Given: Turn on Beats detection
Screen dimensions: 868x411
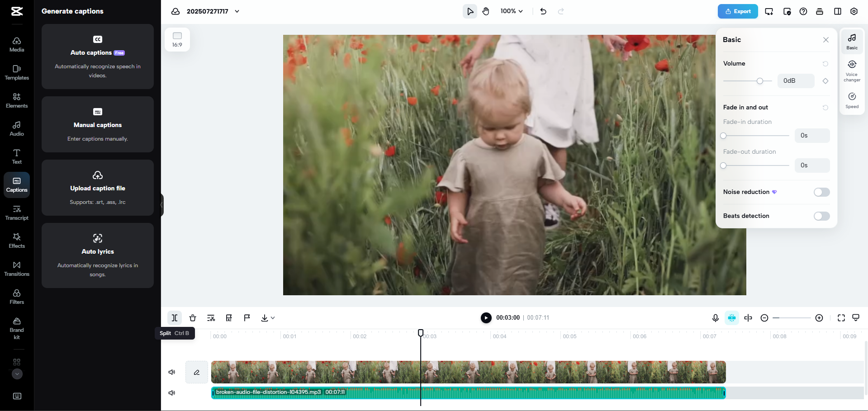Looking at the screenshot, I should pyautogui.click(x=821, y=216).
